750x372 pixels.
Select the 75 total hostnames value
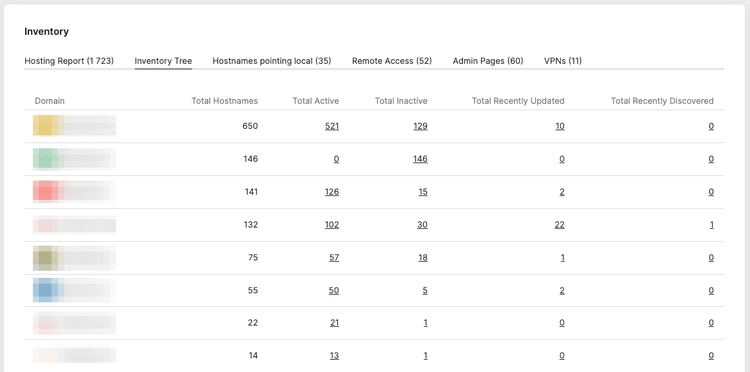coord(253,258)
